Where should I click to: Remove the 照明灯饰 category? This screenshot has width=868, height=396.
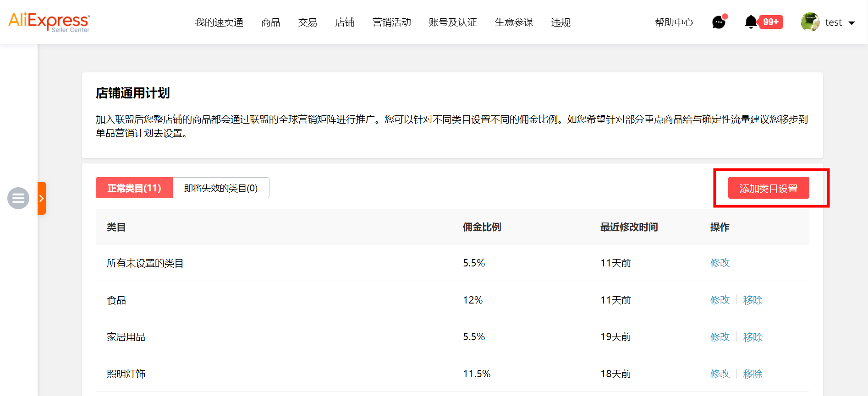click(x=753, y=374)
